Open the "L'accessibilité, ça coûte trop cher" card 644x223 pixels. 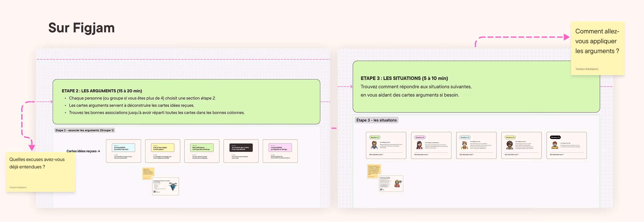pyautogui.click(x=124, y=151)
